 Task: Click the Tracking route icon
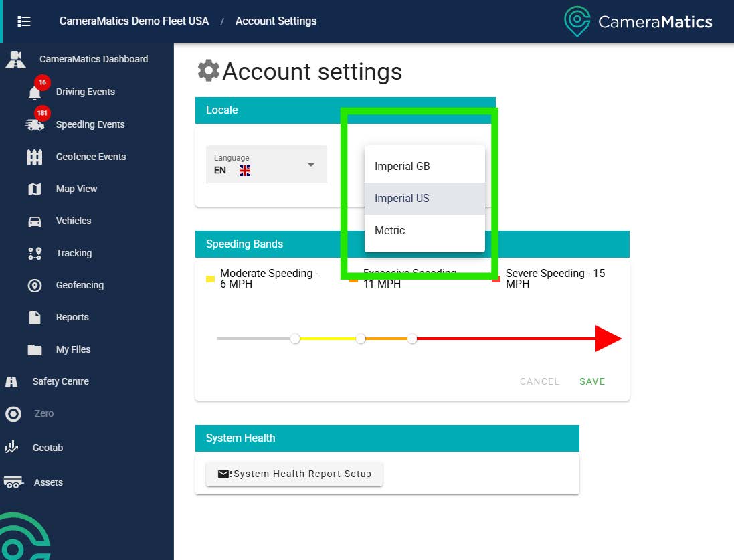(x=35, y=254)
